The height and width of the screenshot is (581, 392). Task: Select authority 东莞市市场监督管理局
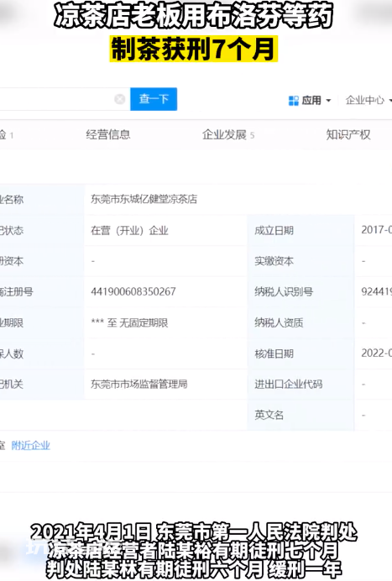[139, 384]
